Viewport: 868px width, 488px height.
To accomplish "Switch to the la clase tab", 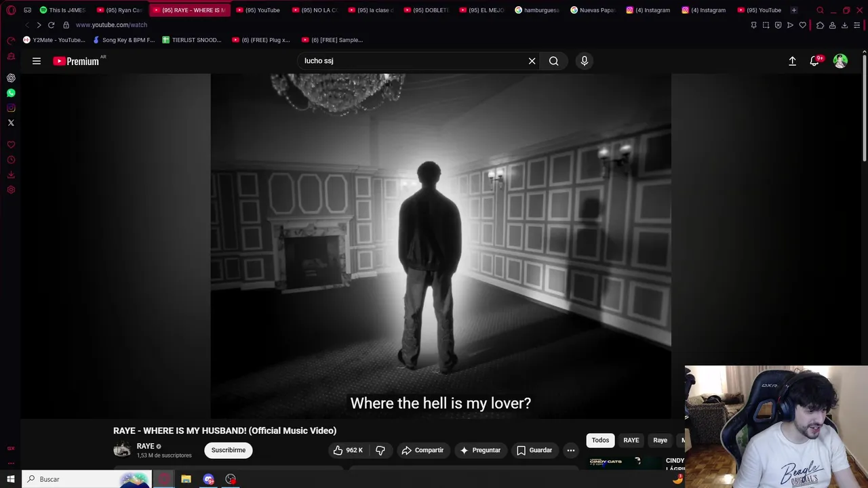I will coord(371,10).
